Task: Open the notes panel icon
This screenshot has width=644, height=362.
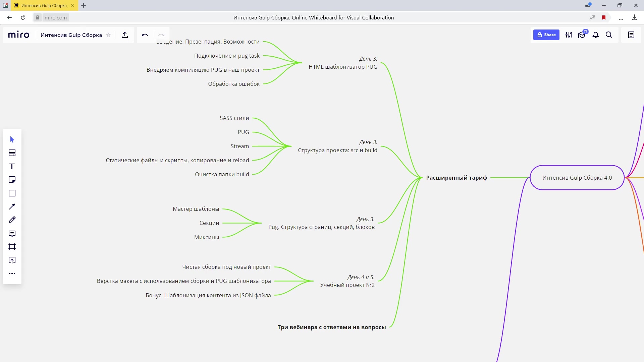Action: click(x=631, y=35)
